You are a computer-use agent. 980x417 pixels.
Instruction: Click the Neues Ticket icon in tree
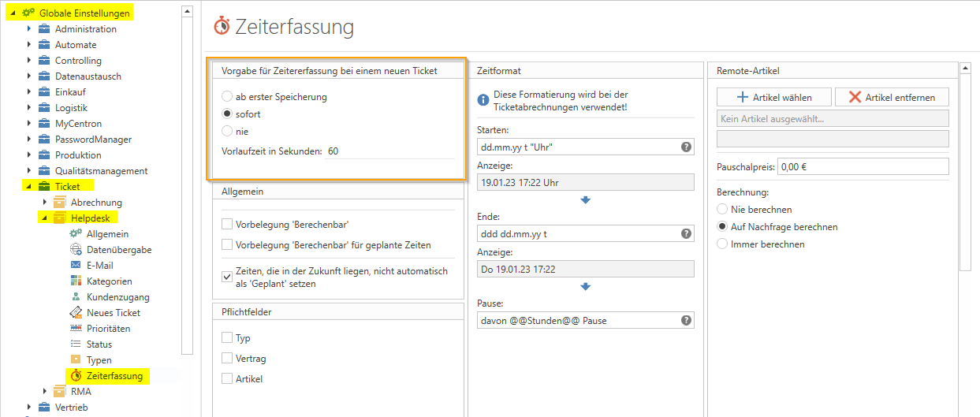point(76,313)
